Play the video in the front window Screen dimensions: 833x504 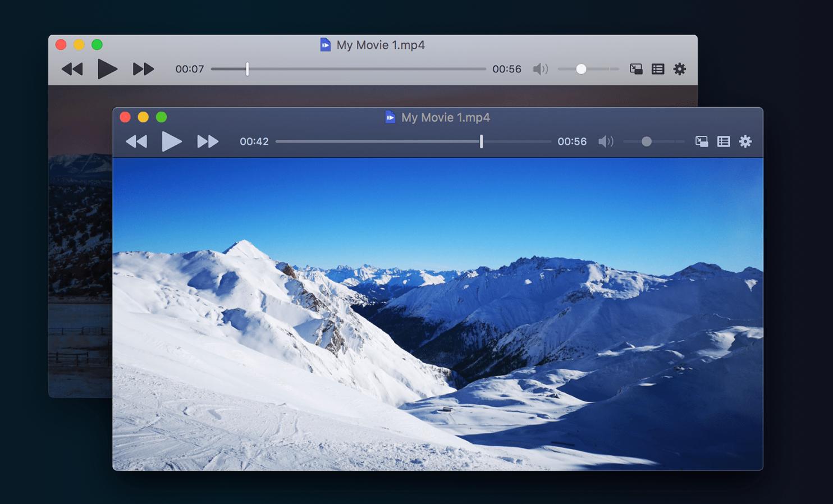(x=172, y=141)
